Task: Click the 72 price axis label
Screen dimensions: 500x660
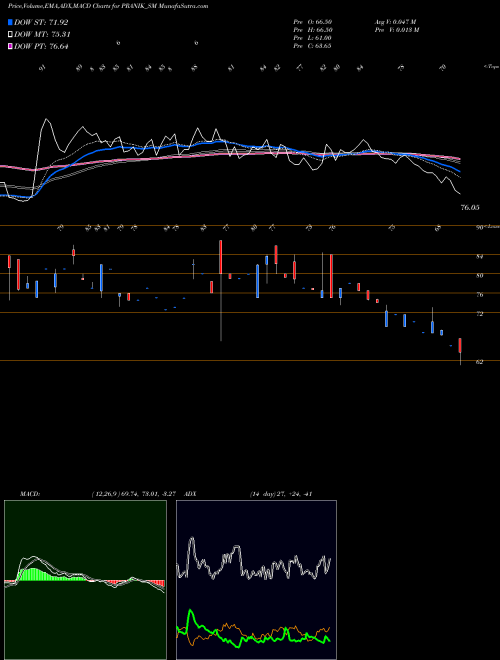Action: point(479,314)
